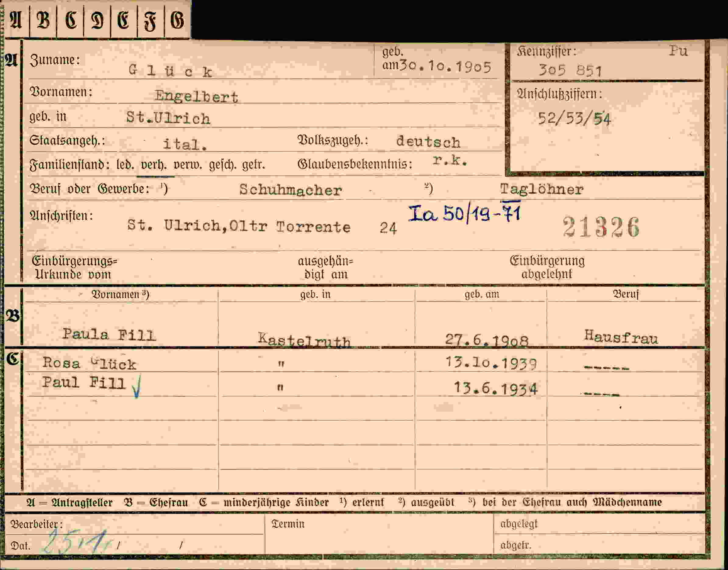The height and width of the screenshot is (570, 728).
Task: Click the 'Termin' field label
Action: [288, 524]
